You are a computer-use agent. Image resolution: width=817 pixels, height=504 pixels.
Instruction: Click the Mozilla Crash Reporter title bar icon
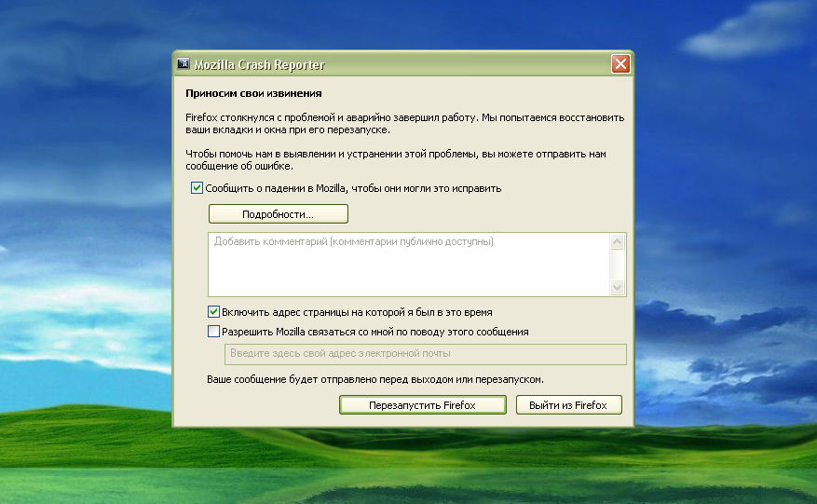coord(184,64)
